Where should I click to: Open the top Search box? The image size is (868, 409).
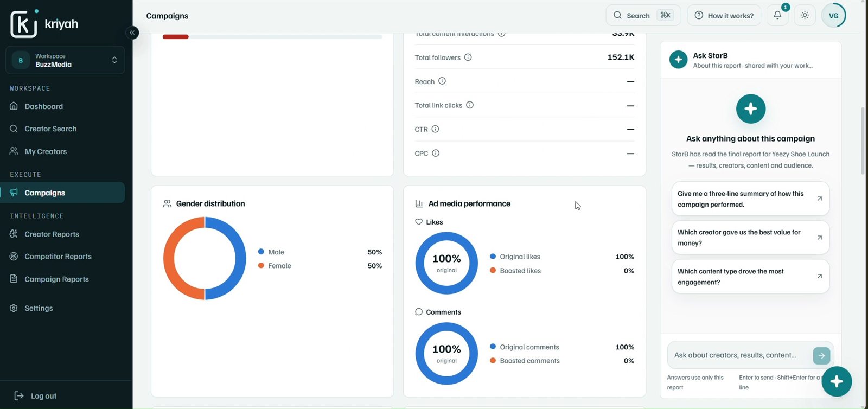[x=643, y=15]
